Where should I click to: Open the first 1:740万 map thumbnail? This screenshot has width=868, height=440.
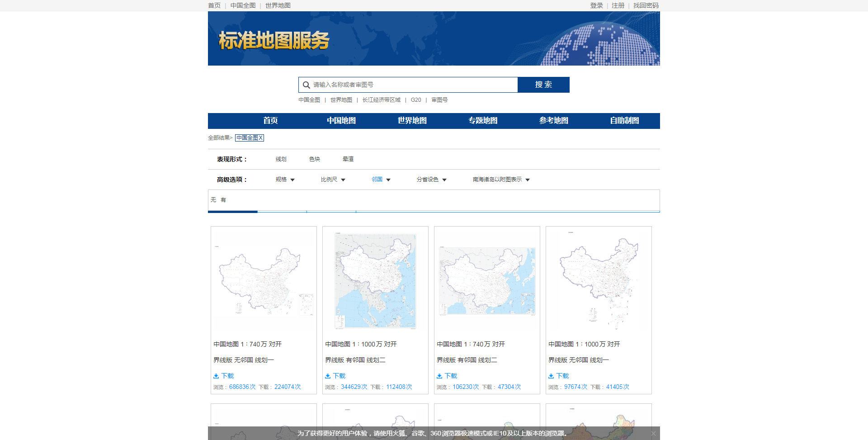point(264,280)
